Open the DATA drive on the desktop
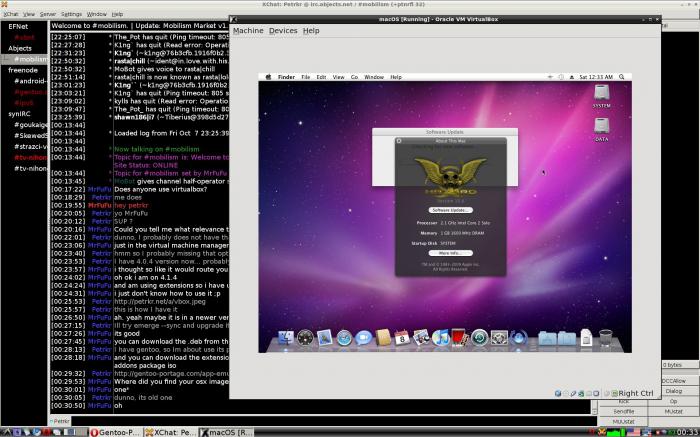 click(x=601, y=129)
